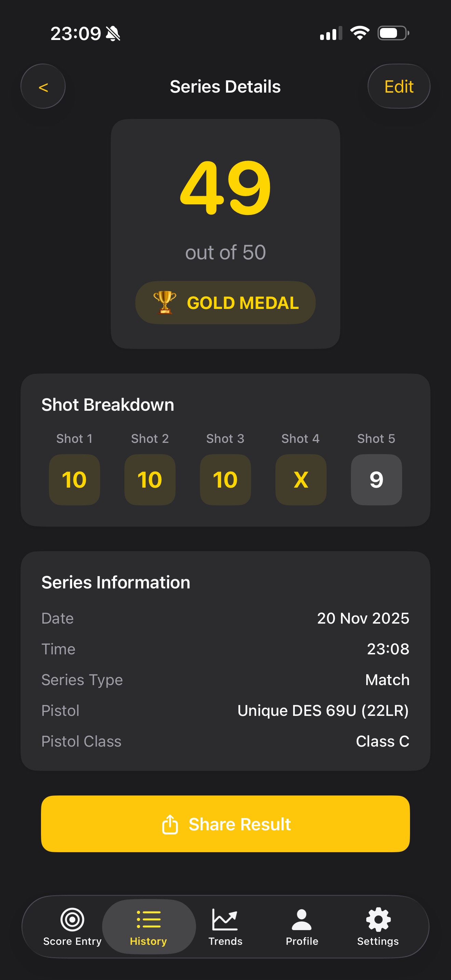Tap the Pistol Class C value
451x980 pixels.
pos(382,741)
